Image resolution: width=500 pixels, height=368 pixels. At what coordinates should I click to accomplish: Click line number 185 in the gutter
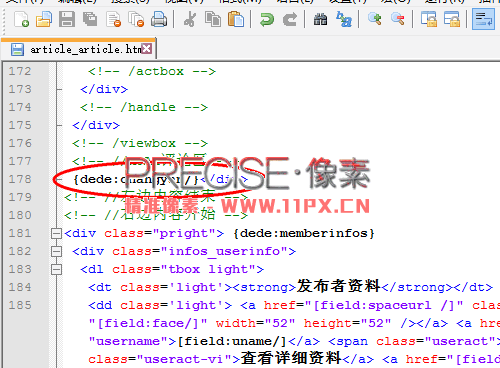click(20, 305)
